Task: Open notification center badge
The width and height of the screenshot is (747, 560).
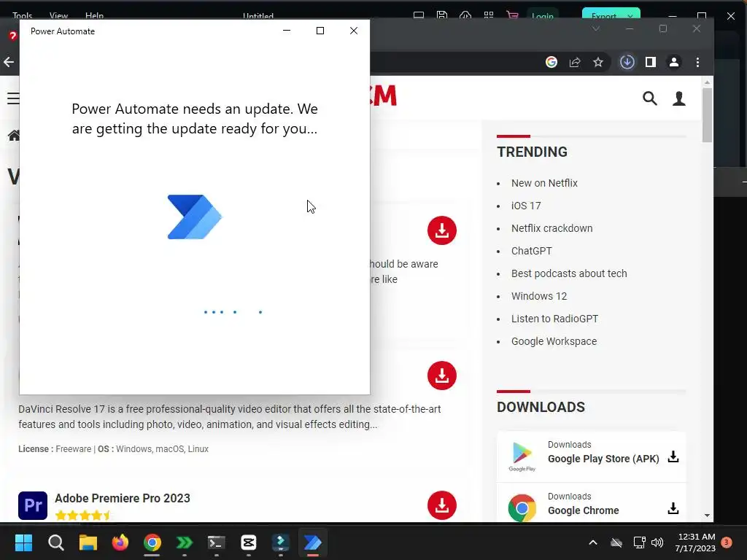Action: 727,542
